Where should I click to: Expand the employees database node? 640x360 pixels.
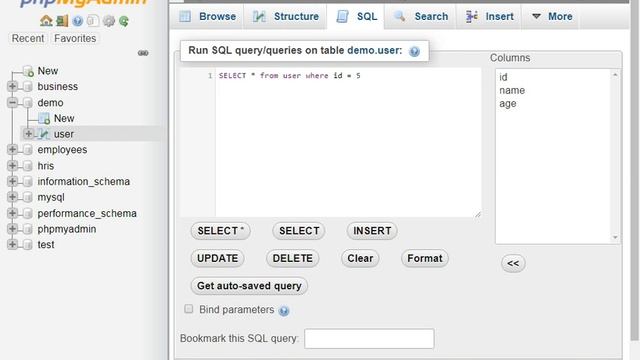12,149
